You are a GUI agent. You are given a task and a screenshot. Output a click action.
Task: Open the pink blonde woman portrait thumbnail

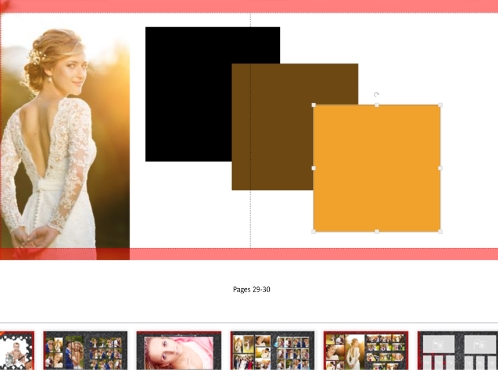pyautogui.click(x=179, y=350)
